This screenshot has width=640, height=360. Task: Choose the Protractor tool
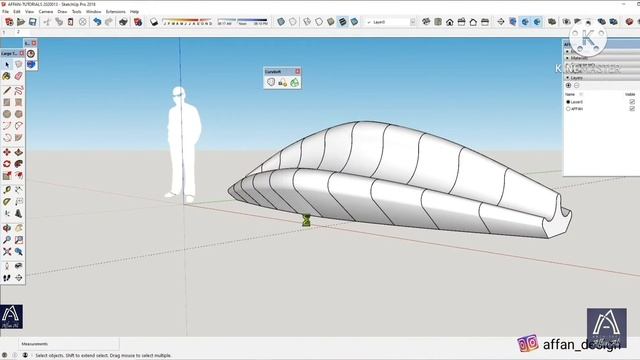pos(7,202)
